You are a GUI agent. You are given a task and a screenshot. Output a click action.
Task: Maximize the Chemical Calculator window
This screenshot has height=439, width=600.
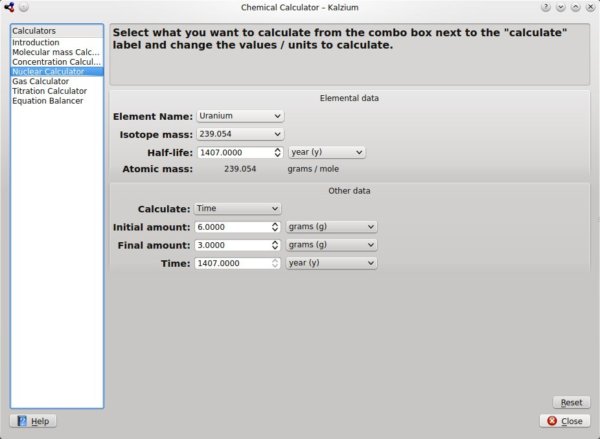tap(576, 7)
